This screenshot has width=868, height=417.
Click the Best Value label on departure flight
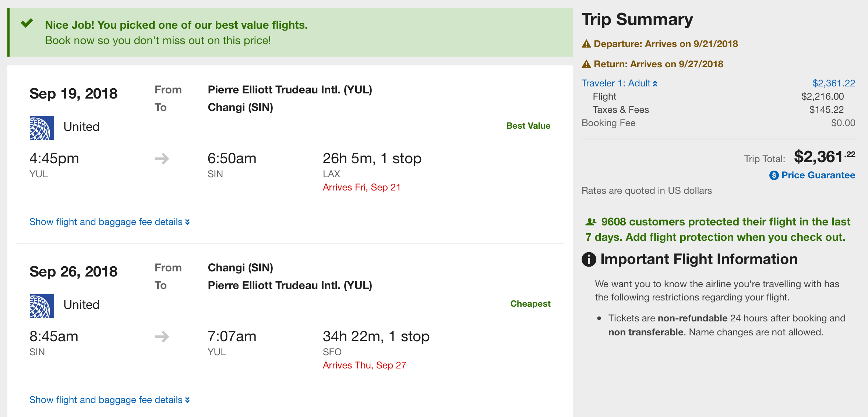point(528,126)
